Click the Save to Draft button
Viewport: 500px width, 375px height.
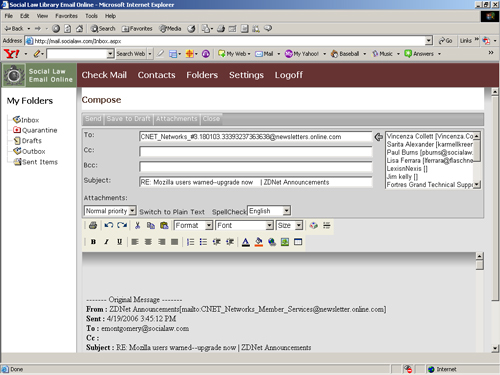coord(128,119)
